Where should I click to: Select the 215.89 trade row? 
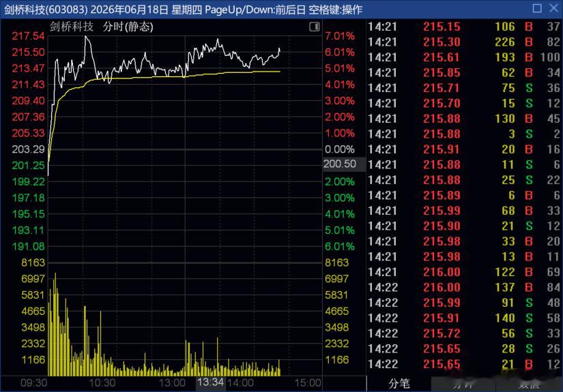pos(463,196)
